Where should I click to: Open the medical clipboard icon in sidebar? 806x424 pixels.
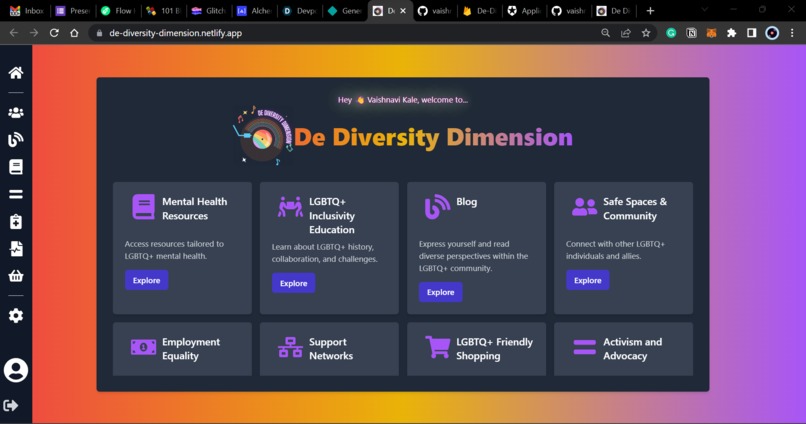pyautogui.click(x=16, y=222)
